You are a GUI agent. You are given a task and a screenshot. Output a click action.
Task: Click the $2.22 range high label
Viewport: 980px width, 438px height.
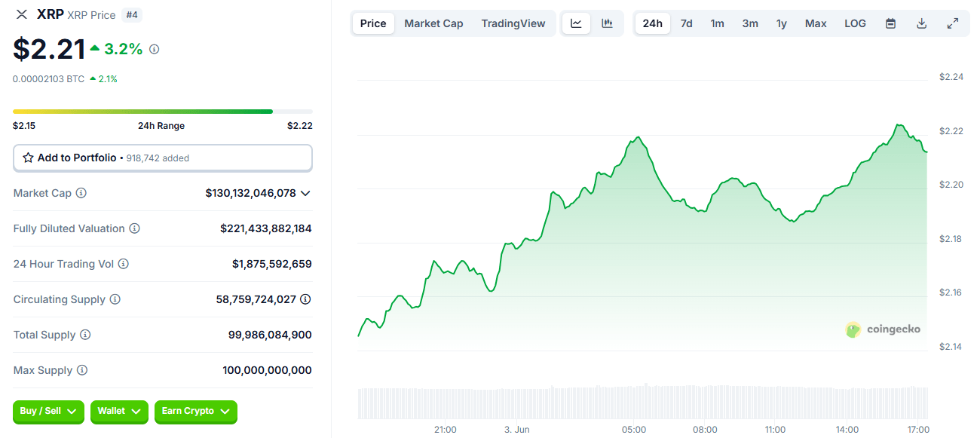pyautogui.click(x=300, y=126)
